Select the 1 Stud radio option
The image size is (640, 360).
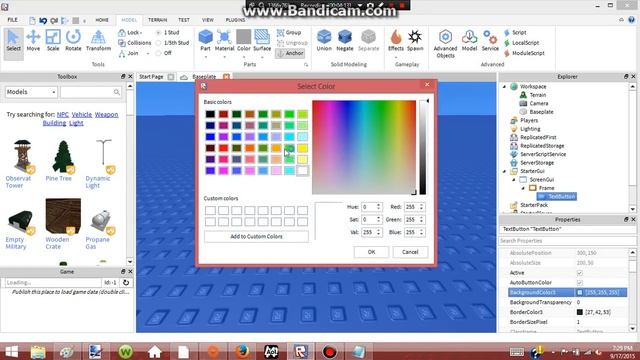pos(159,32)
